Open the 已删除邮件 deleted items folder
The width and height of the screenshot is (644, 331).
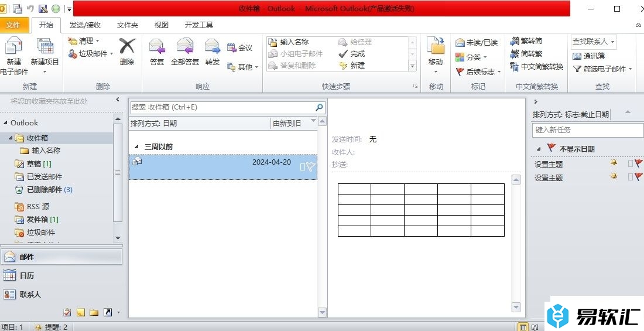(x=43, y=190)
